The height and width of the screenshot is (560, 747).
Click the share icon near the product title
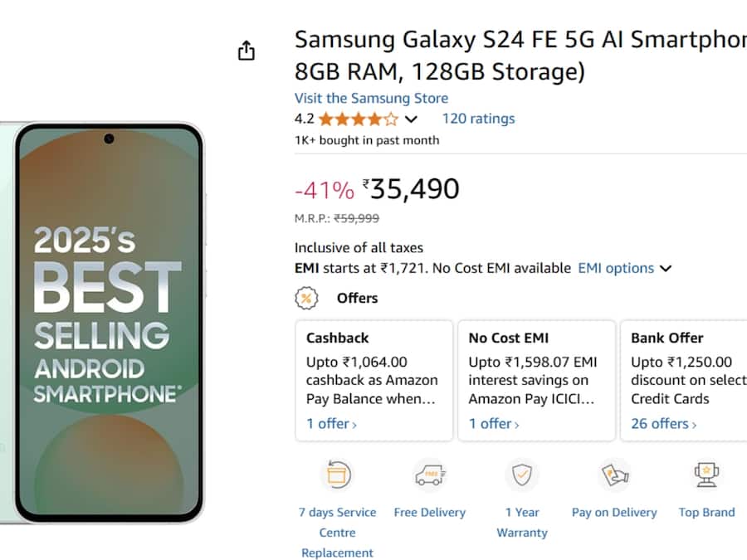[246, 51]
